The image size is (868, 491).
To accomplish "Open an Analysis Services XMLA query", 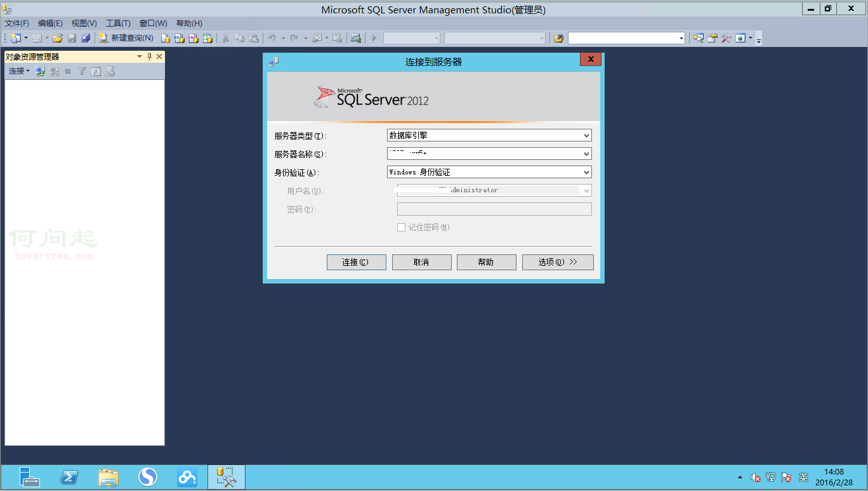I will (207, 38).
